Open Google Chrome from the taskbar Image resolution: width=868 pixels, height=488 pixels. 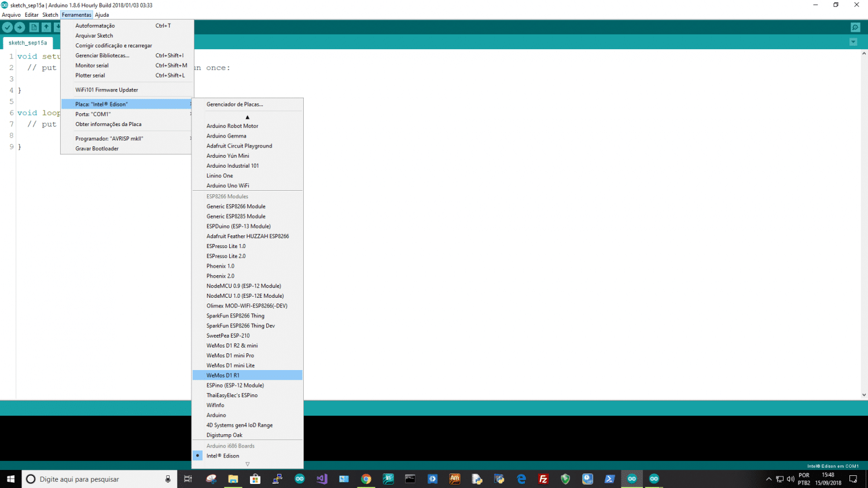[x=366, y=479]
